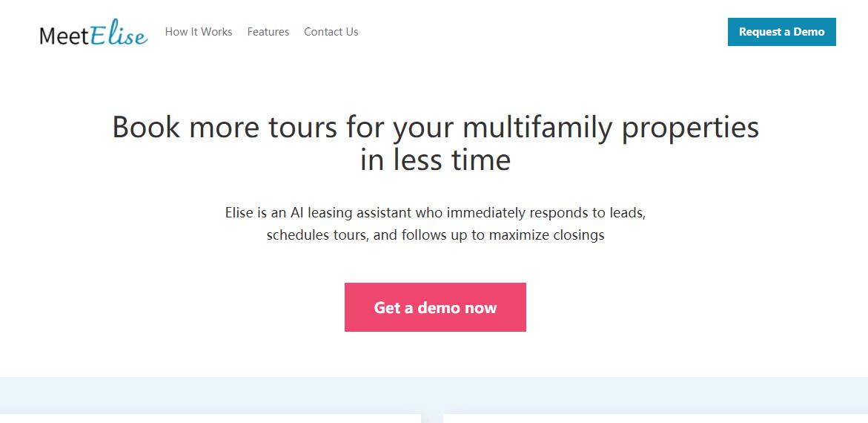The height and width of the screenshot is (423, 868).
Task: Click the narrow gap between bottom cards
Action: pyautogui.click(x=432, y=419)
